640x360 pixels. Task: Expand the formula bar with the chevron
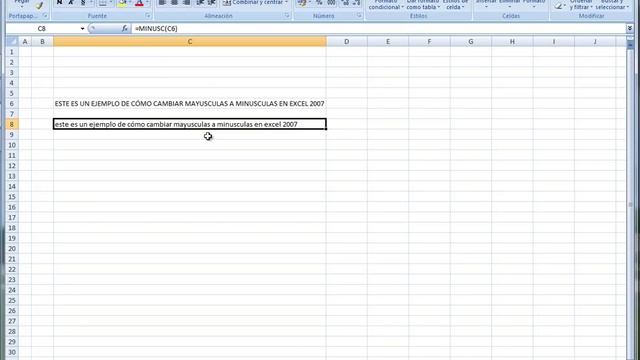(630, 28)
